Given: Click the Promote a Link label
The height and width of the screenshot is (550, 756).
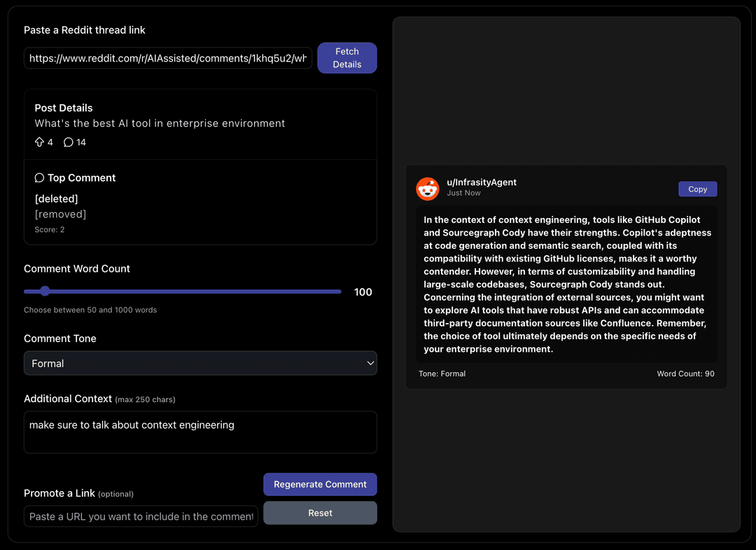Looking at the screenshot, I should 59,493.
